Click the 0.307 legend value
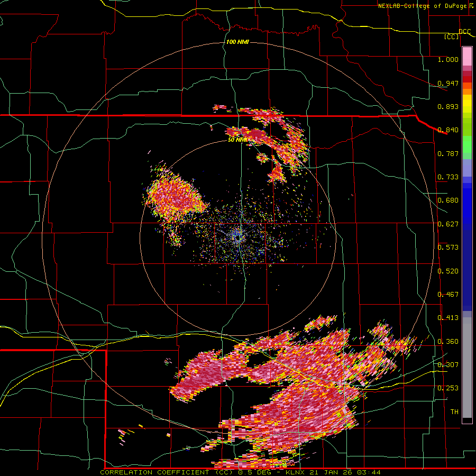The height and width of the screenshot is (476, 476). click(x=448, y=364)
